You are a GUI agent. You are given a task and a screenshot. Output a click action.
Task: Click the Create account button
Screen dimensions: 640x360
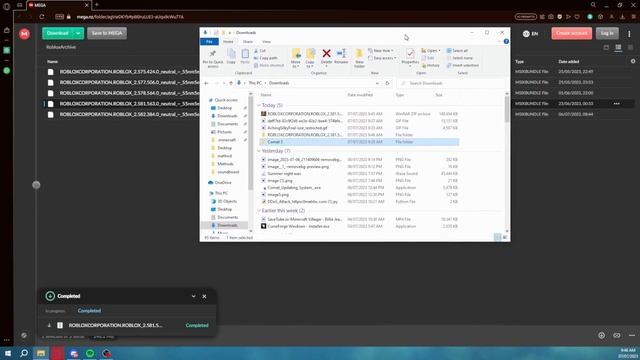pos(571,33)
